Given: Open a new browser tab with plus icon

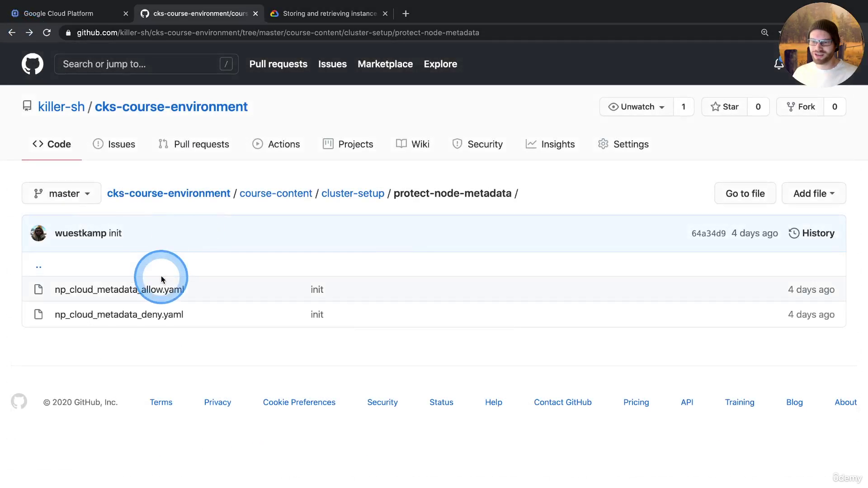Looking at the screenshot, I should (x=406, y=14).
